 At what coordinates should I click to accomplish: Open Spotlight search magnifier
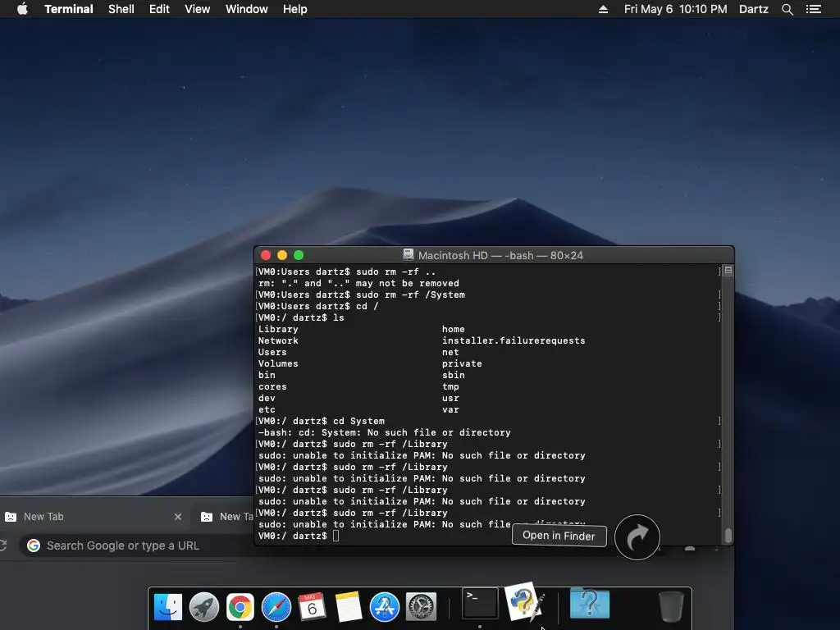[787, 9]
